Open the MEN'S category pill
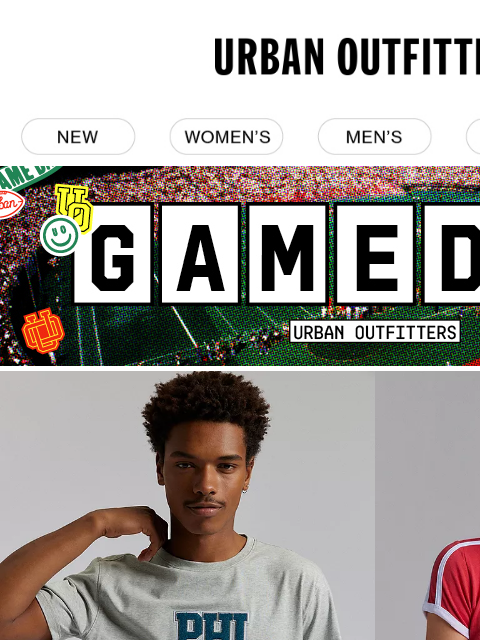This screenshot has height=640, width=480. [x=374, y=136]
